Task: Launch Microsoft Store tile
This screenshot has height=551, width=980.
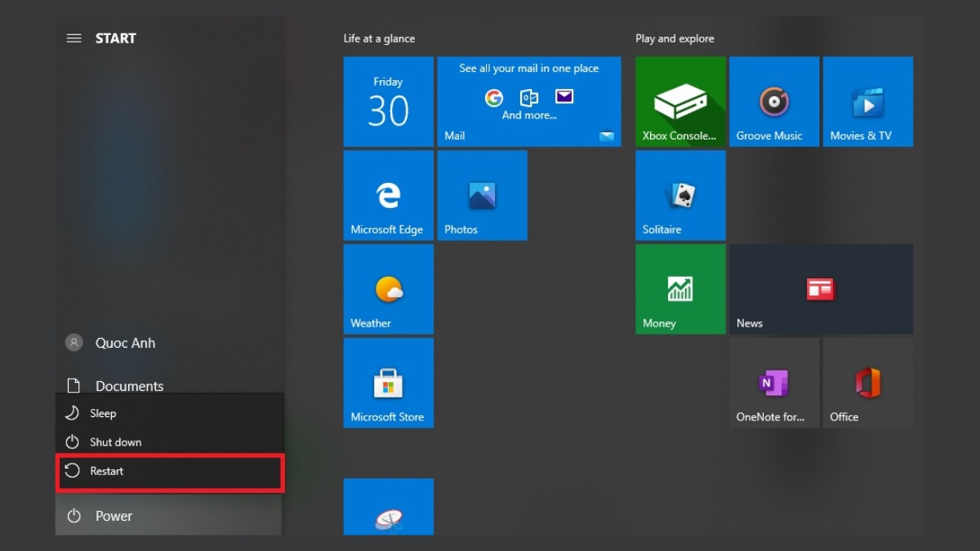Action: click(x=389, y=383)
